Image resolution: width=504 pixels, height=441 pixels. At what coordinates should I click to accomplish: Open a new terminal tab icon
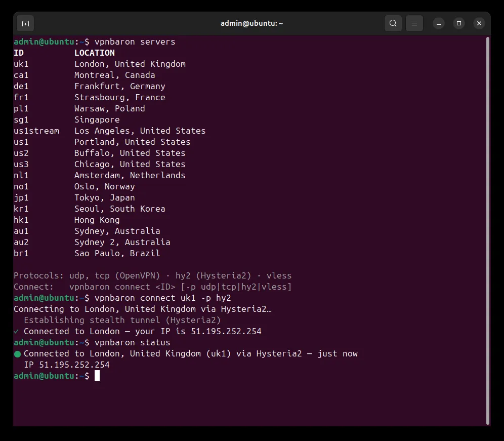pos(25,23)
